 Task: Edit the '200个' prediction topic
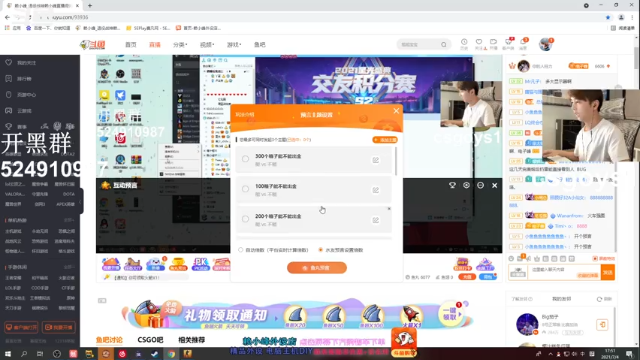(376, 220)
